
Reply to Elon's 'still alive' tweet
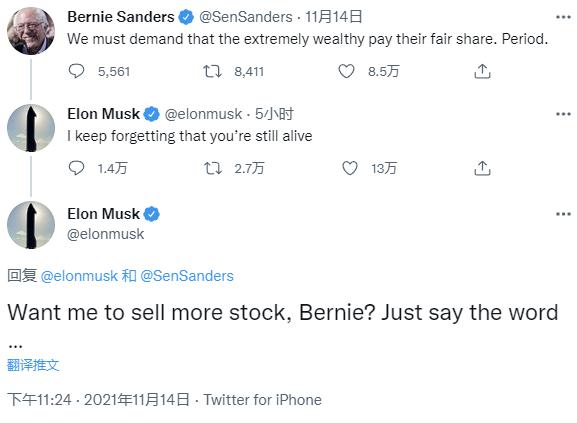pyautogui.click(x=77, y=168)
